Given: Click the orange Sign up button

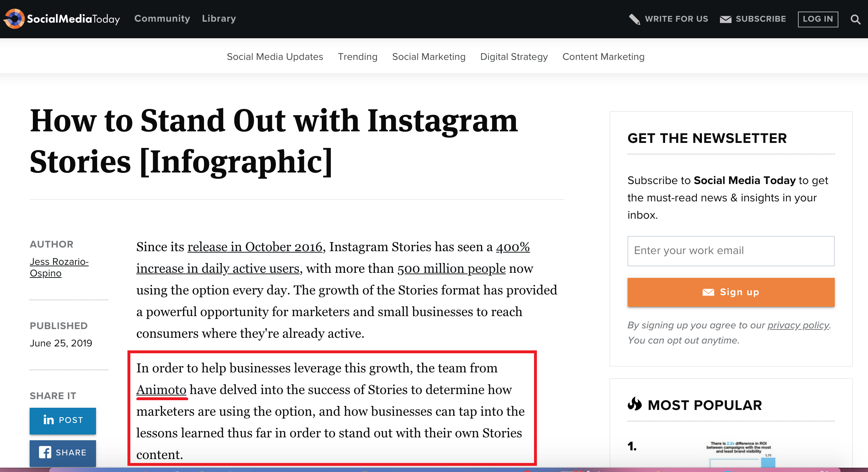Looking at the screenshot, I should [x=731, y=292].
